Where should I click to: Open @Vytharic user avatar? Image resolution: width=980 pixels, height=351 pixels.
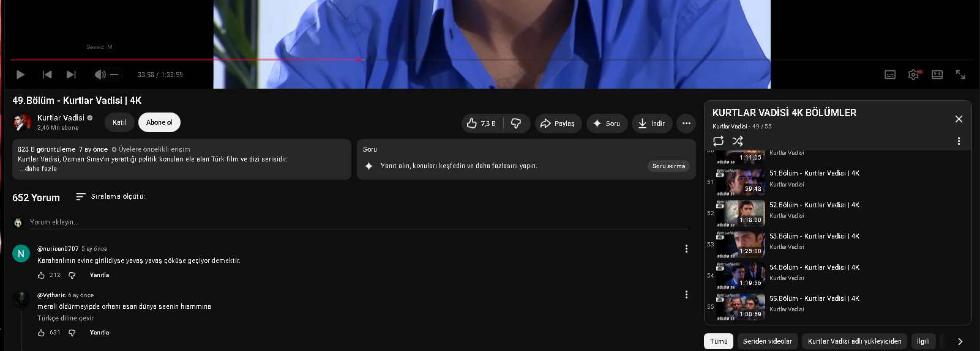[21, 300]
